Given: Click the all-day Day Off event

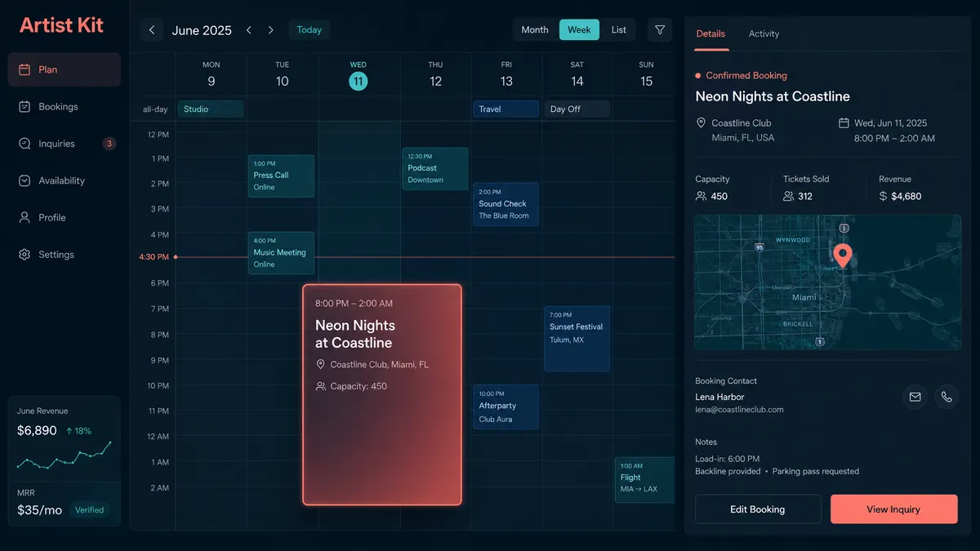Looking at the screenshot, I should click(x=577, y=109).
